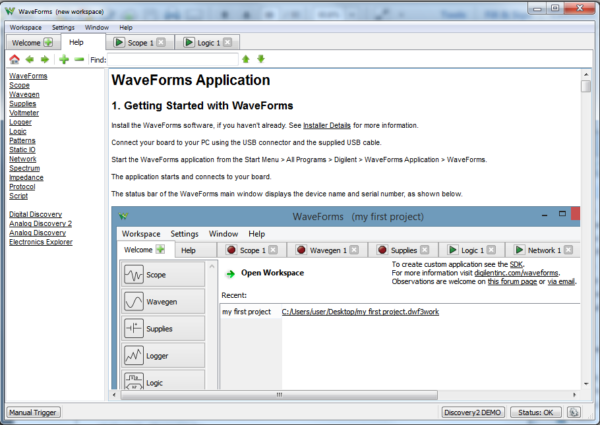Viewport: 600px width, 425px height.
Task: Open the Analog Discovery 2 device link
Action: pyautogui.click(x=41, y=223)
